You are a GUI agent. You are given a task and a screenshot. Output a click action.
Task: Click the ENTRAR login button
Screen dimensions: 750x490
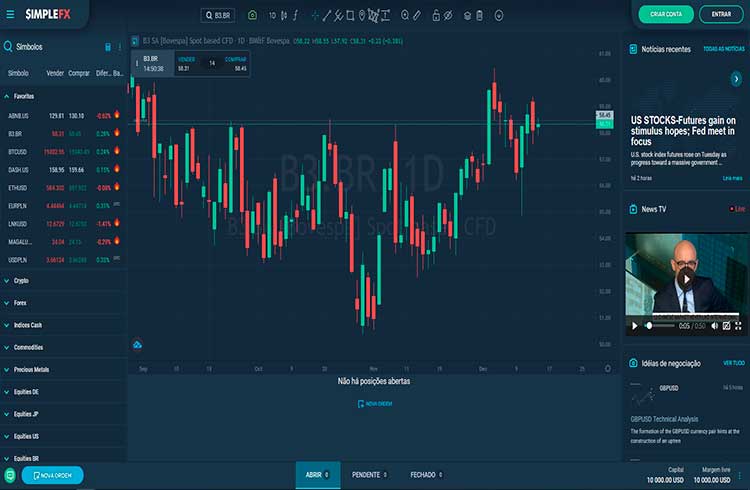pyautogui.click(x=721, y=14)
